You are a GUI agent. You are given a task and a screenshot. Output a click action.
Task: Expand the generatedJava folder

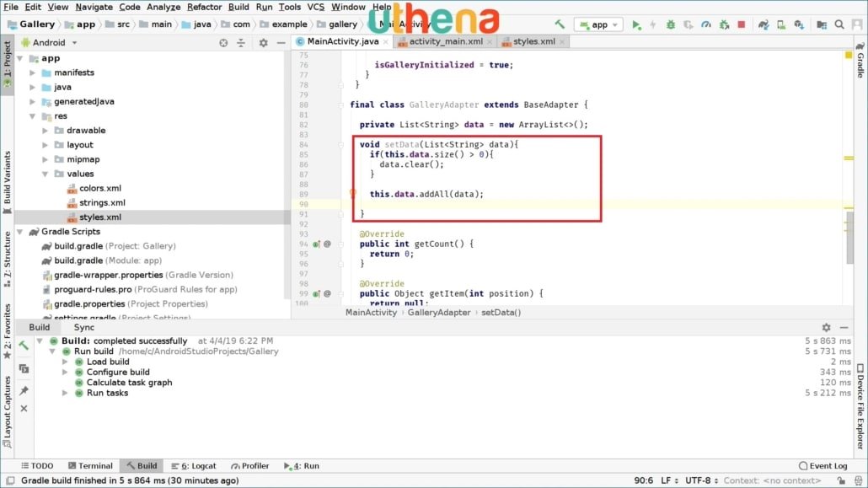(x=33, y=101)
